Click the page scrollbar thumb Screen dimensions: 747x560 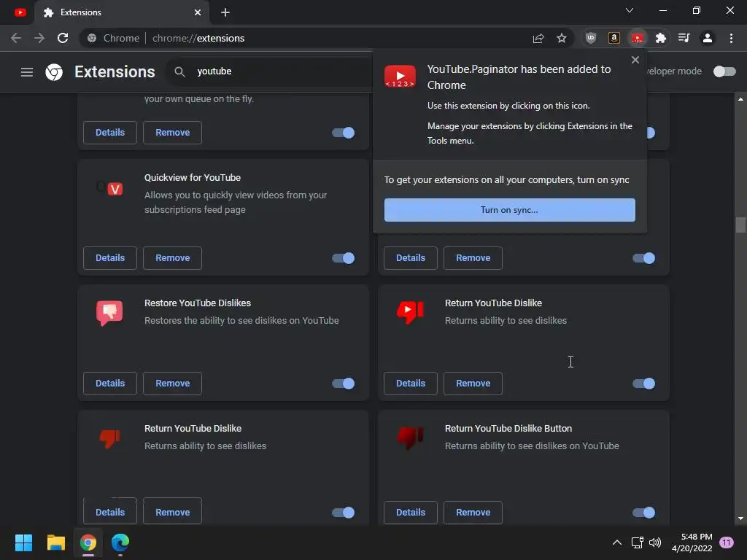[740, 225]
